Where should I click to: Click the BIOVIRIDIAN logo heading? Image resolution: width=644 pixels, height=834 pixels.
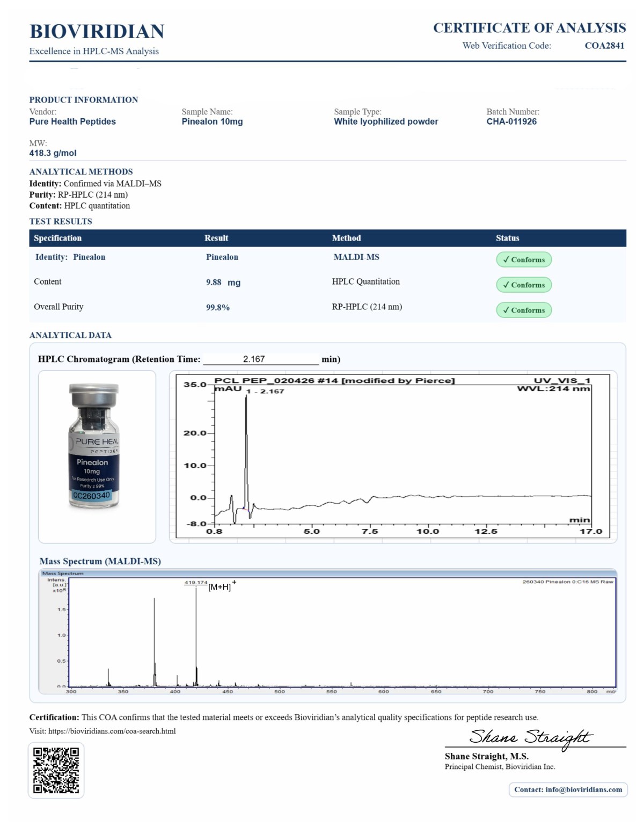97,32
